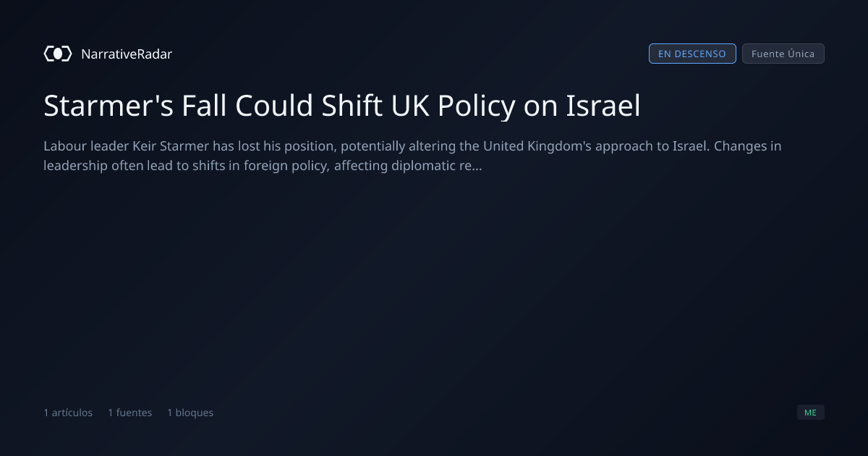Click the word Radar in the brand name

[156, 54]
